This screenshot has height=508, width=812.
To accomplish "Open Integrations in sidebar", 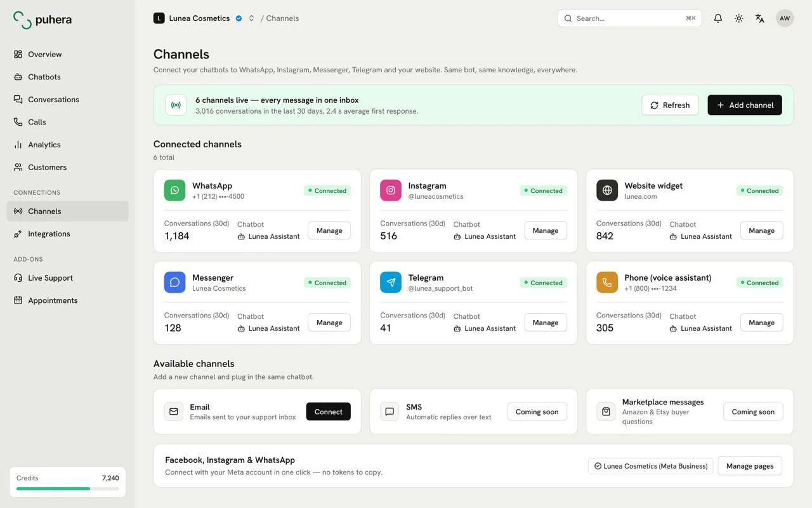I will coord(68,234).
